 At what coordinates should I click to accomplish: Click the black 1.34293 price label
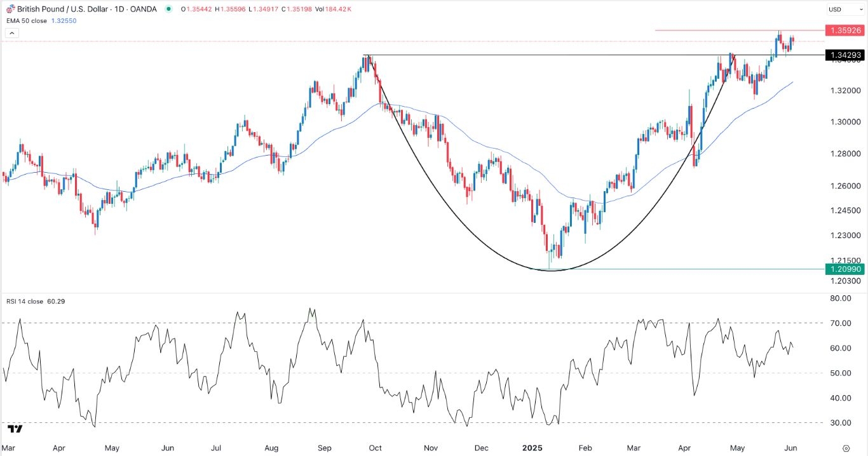[844, 55]
